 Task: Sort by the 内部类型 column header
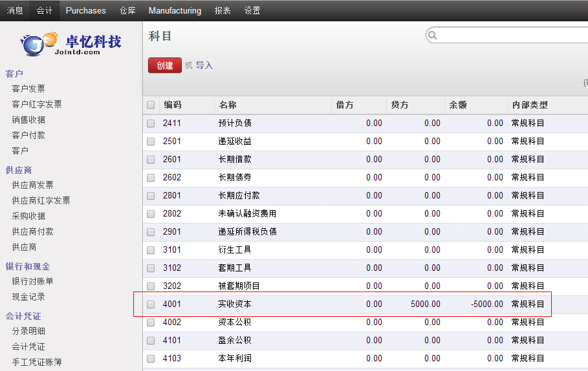click(x=529, y=105)
